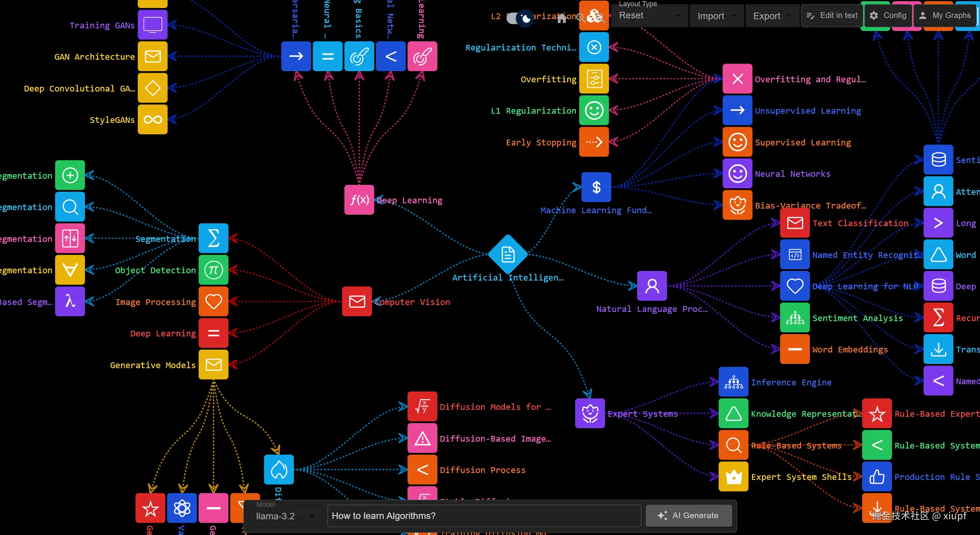
Task: Click the prompt input field
Action: (484, 516)
